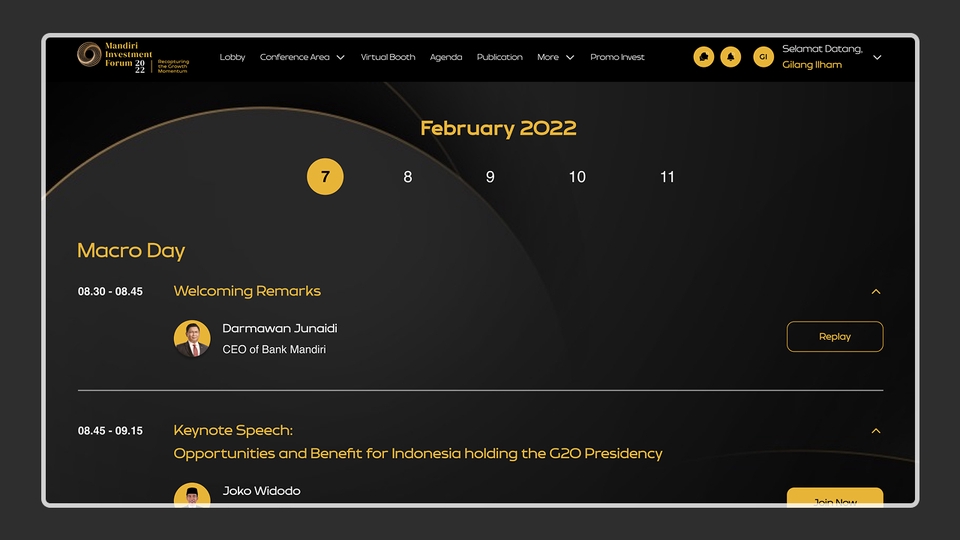Click the Darmawan Junaidi name

[x=280, y=328]
